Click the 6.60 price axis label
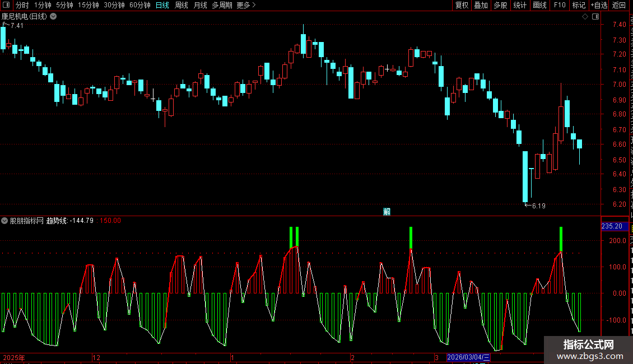 [619, 144]
